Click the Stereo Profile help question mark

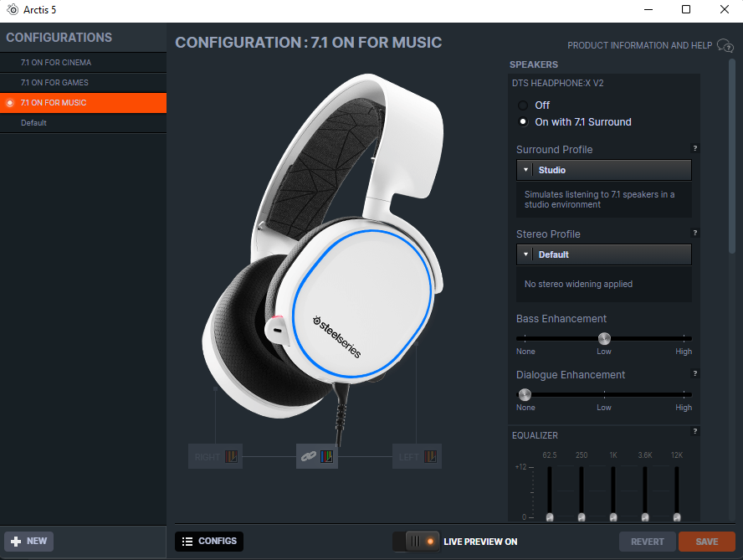(x=694, y=233)
